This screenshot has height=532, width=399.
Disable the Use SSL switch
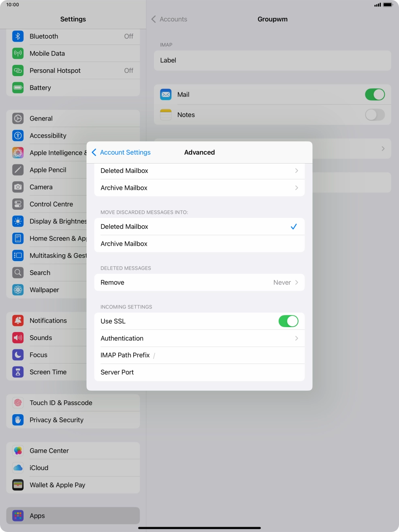pyautogui.click(x=288, y=321)
